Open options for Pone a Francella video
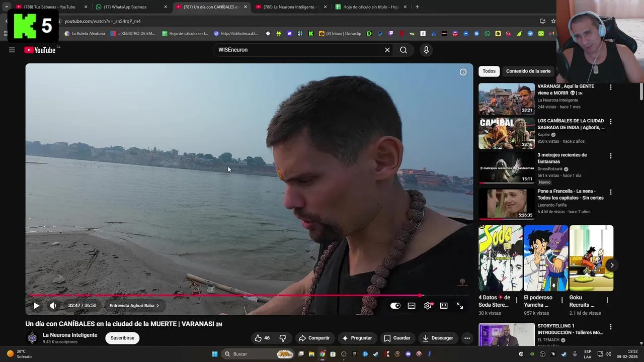Screen dimensions: 644x362 611,192
